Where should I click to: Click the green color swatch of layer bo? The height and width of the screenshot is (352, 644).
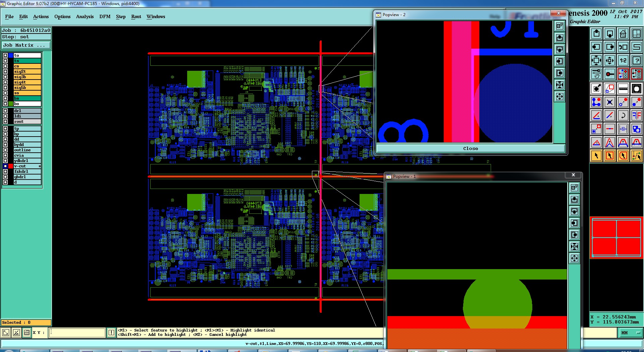(11, 104)
